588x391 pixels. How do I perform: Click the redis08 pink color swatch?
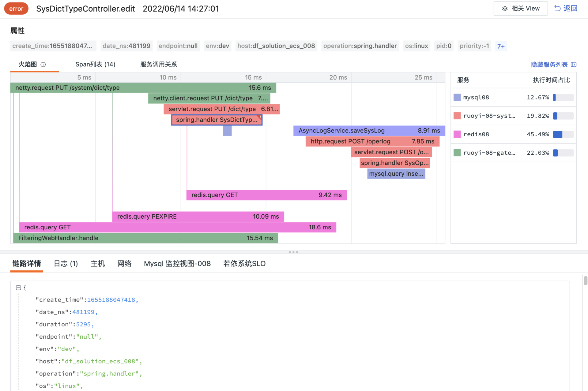point(457,134)
